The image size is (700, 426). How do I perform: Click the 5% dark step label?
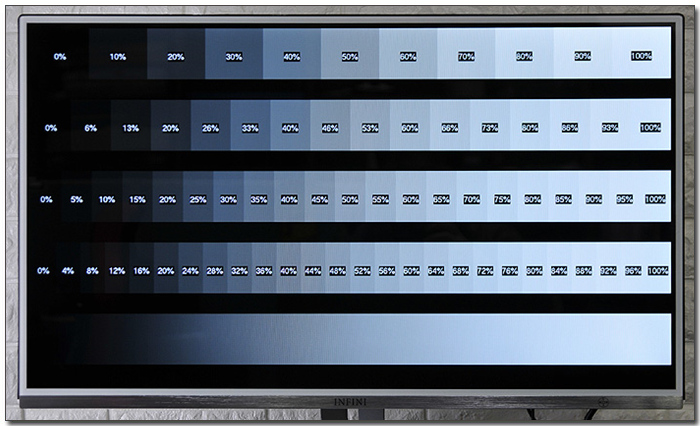76,200
